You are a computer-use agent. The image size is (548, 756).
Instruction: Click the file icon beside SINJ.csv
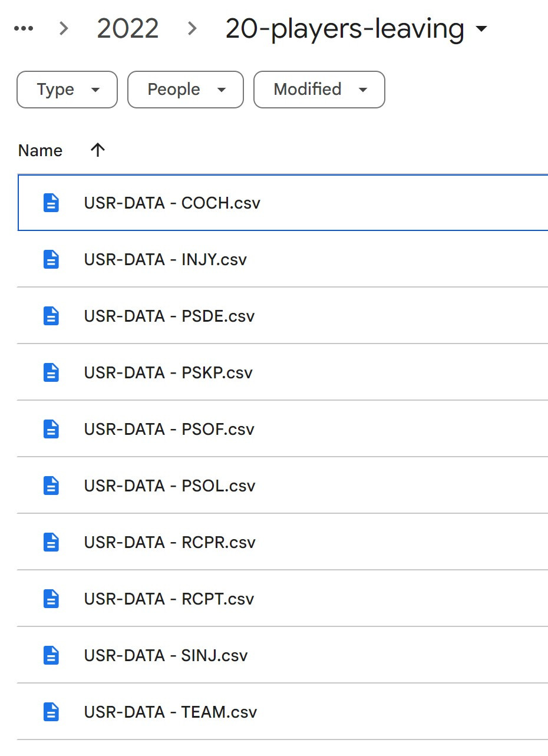tap(51, 656)
